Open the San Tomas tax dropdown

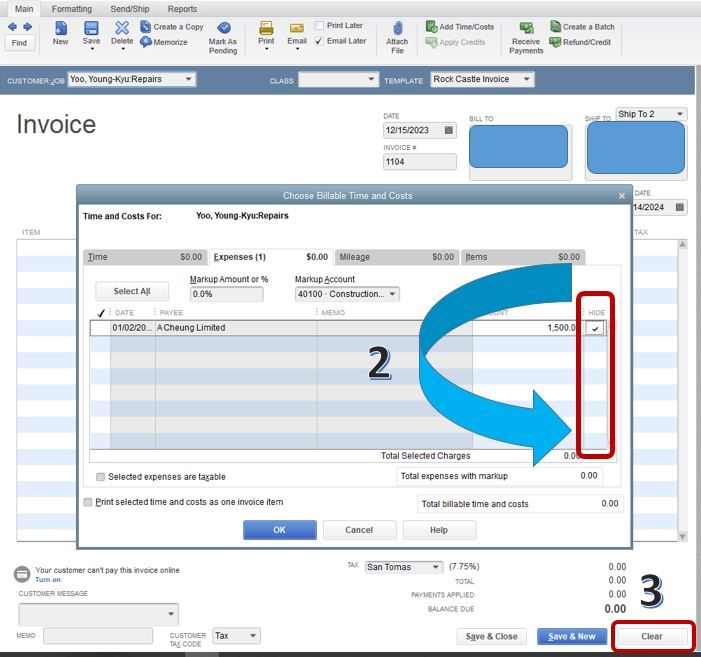(435, 567)
